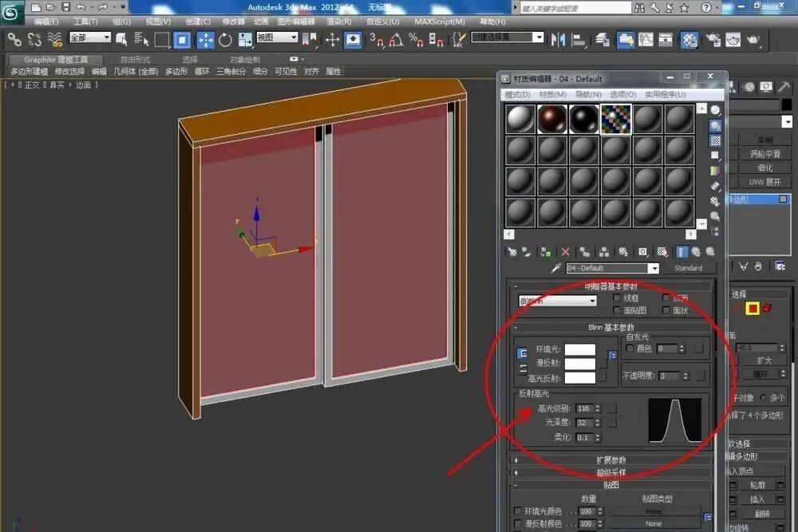Open the MAXScript(M) menu
The height and width of the screenshot is (532, 798).
(x=439, y=22)
